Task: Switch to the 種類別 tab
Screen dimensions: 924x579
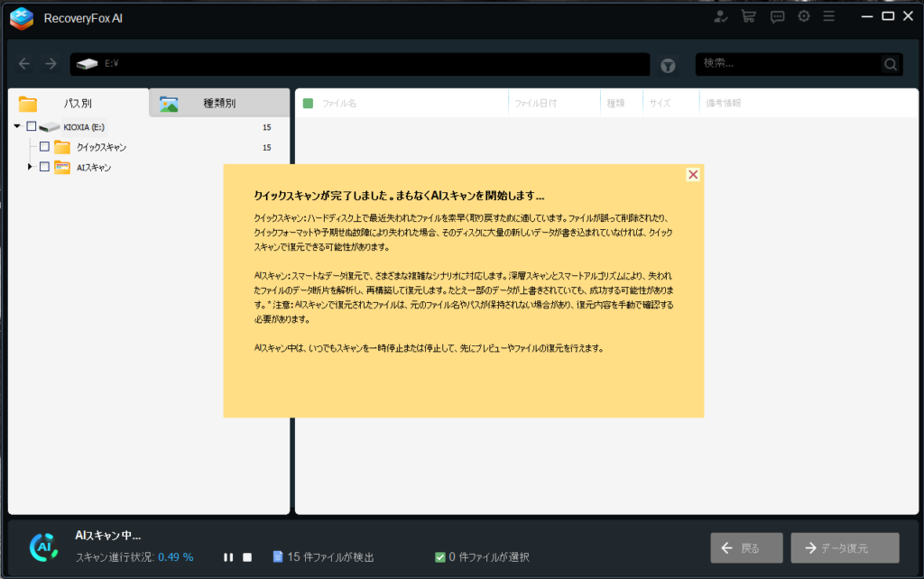Action: 218,104
